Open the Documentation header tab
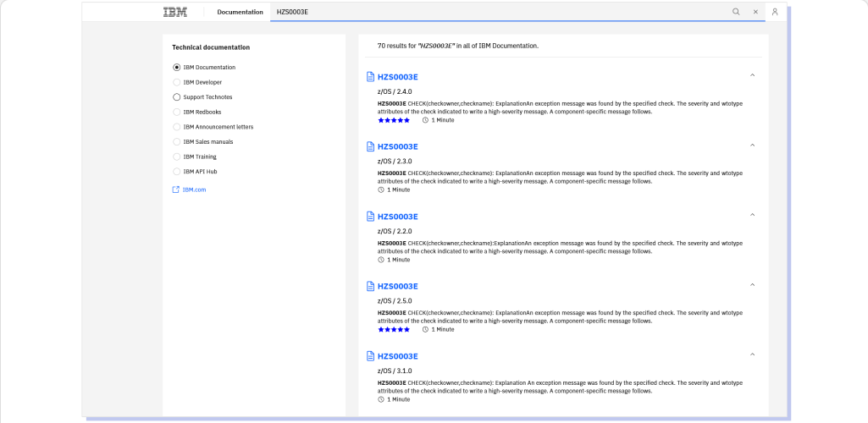Viewport: 868px width, 423px height. pos(240,12)
